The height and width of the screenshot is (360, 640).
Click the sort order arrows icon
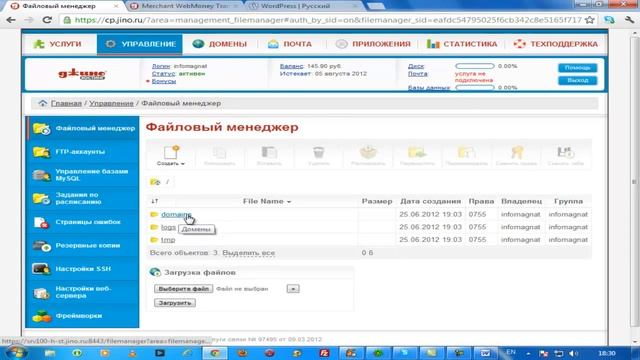coord(154,201)
